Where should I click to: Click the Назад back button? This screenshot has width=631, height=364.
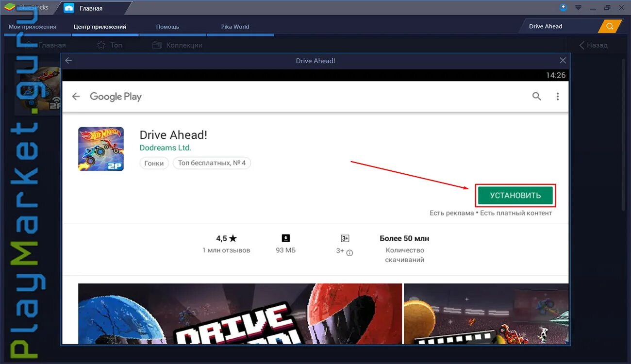(x=593, y=45)
